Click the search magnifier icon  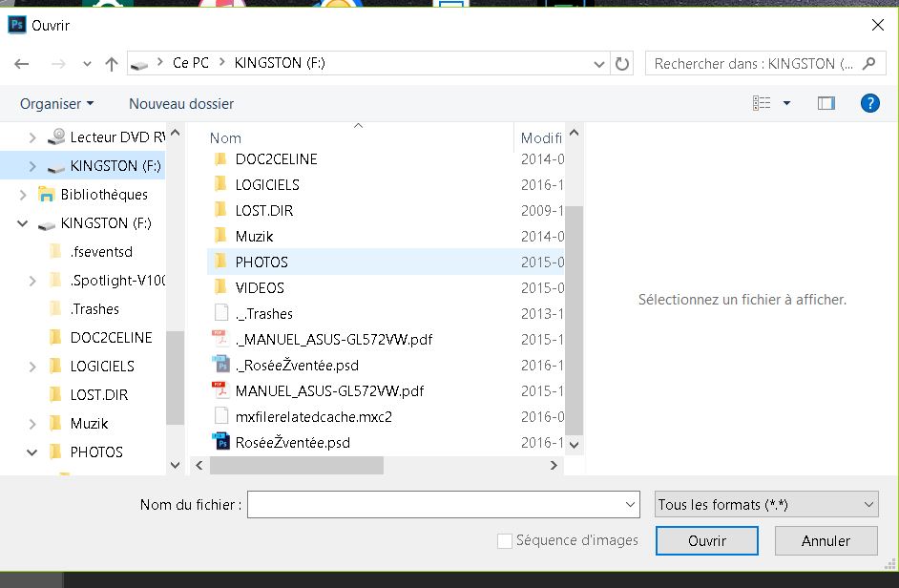click(x=868, y=63)
